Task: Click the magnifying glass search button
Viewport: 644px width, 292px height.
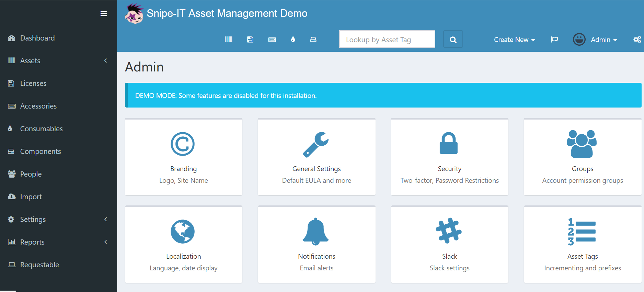Action: pyautogui.click(x=453, y=40)
